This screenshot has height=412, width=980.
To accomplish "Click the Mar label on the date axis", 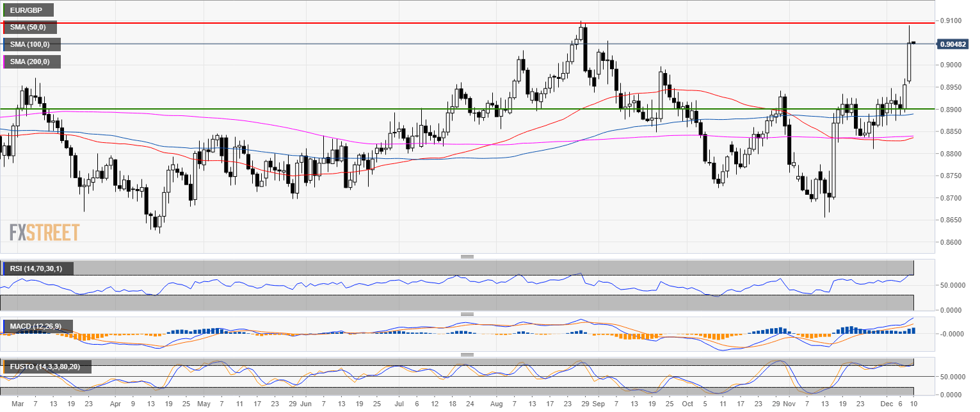I will point(17,405).
